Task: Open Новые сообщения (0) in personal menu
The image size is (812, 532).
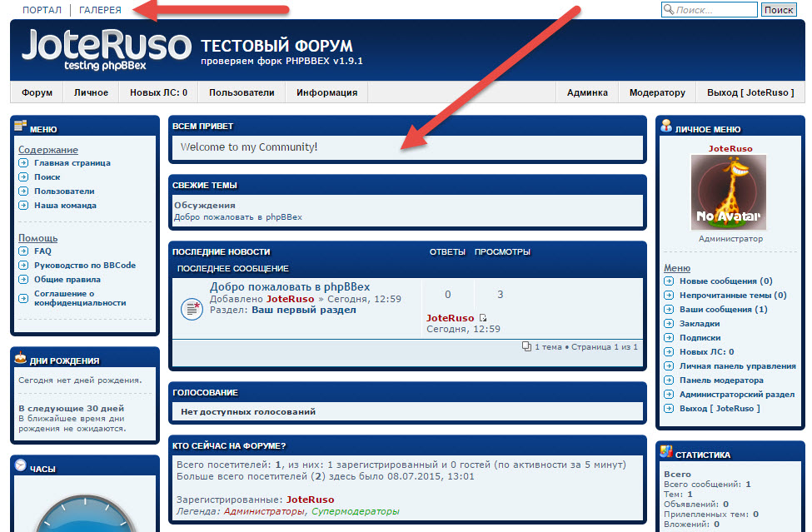Action: [x=726, y=281]
